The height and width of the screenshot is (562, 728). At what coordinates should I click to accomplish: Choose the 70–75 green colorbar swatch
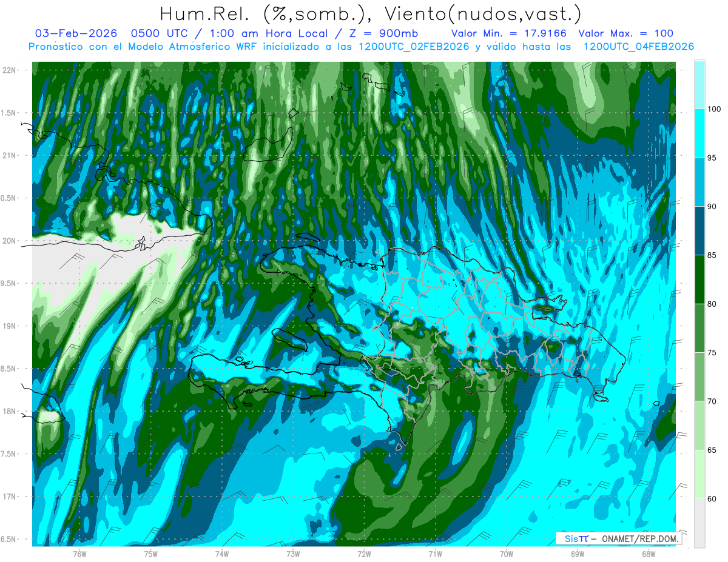(x=699, y=377)
